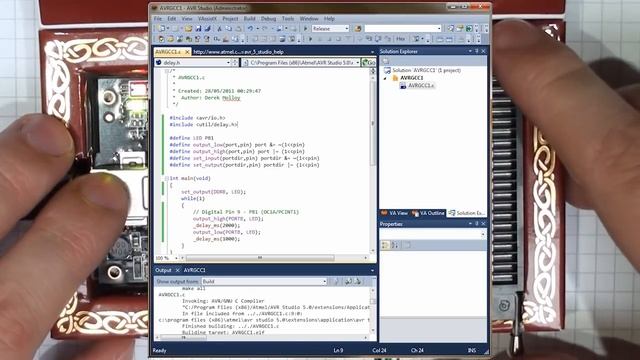Click the Save icon in toolbar
The width and height of the screenshot is (640, 360).
[x=198, y=29]
